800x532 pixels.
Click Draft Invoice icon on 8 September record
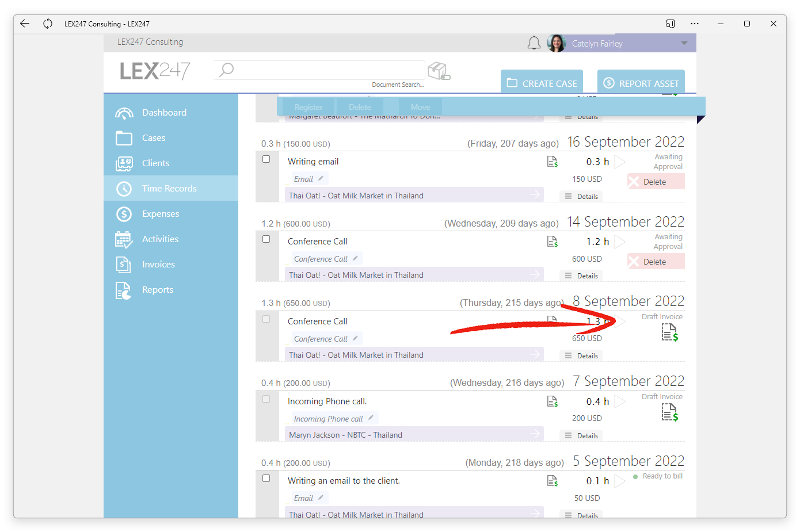click(670, 332)
